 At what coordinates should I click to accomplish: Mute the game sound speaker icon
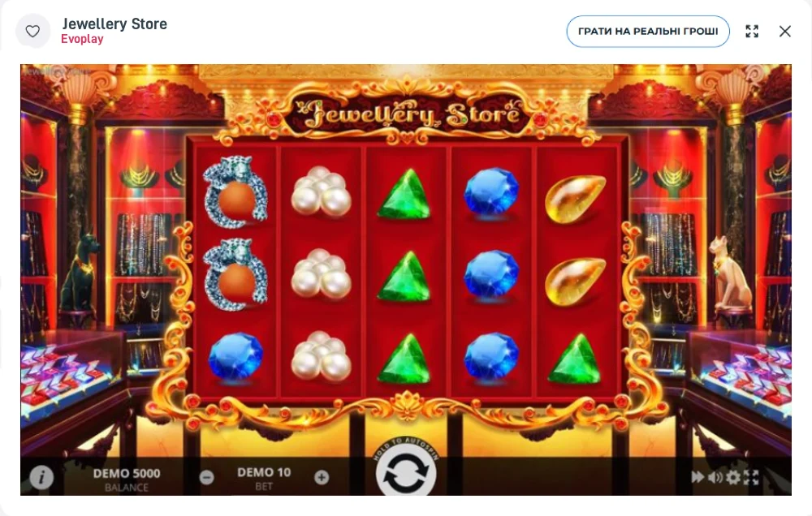[x=715, y=477]
